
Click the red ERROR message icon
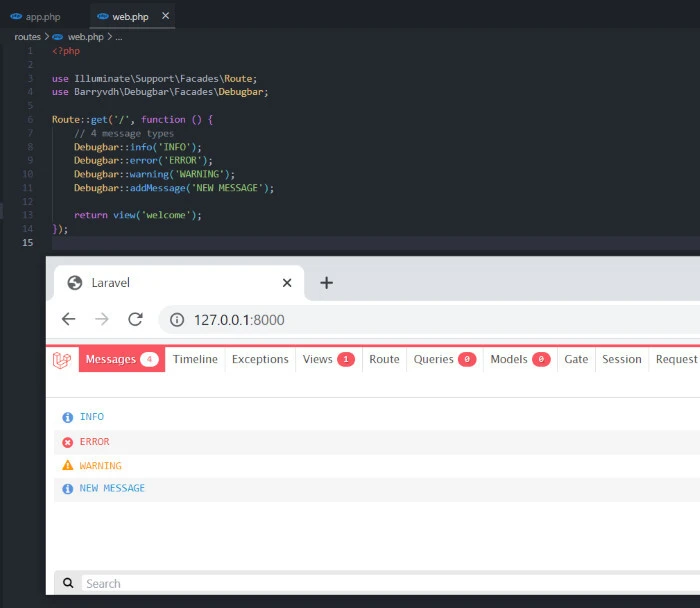pyautogui.click(x=68, y=442)
